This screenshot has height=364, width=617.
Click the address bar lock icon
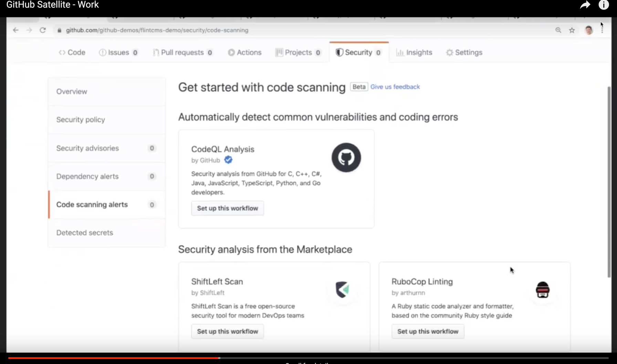point(59,30)
